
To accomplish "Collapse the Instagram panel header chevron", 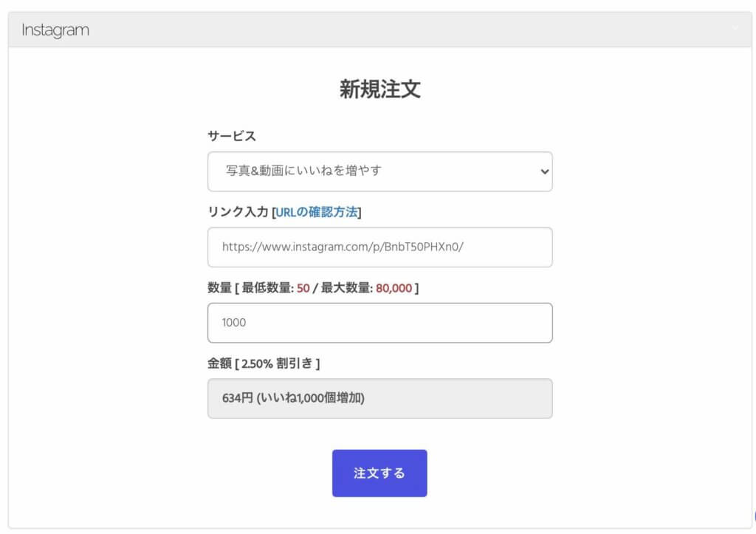I will (x=735, y=29).
